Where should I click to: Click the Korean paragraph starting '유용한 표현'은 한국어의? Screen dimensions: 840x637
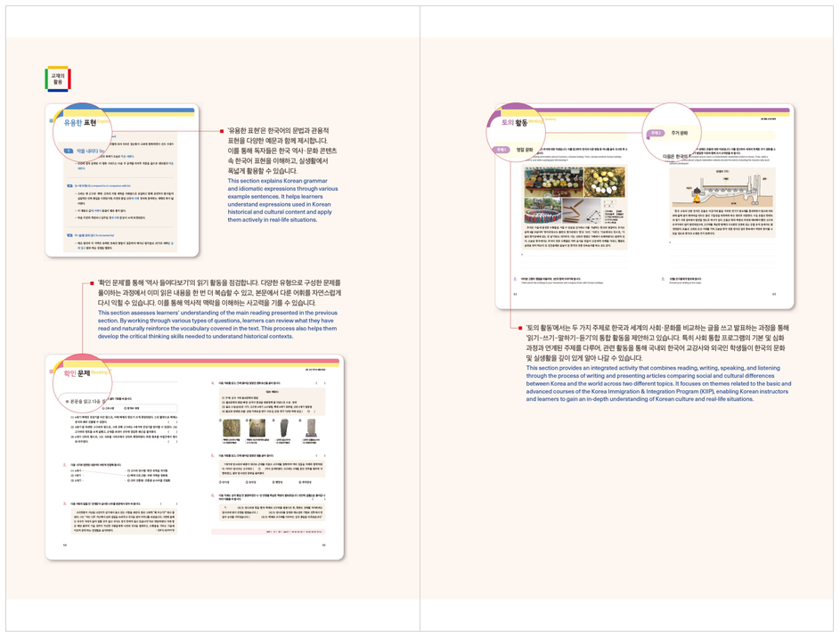[282, 151]
